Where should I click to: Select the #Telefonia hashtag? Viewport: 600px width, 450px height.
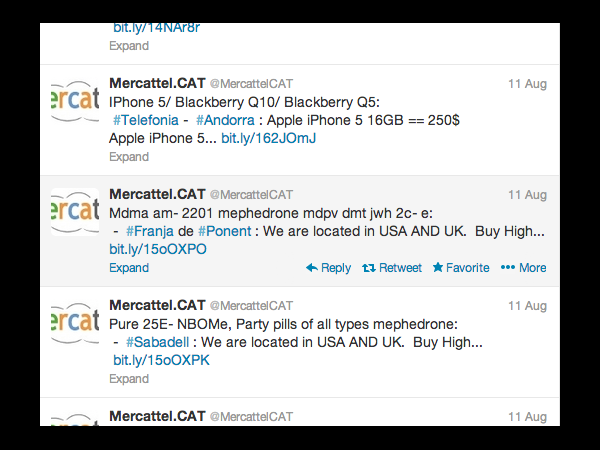coord(146,120)
